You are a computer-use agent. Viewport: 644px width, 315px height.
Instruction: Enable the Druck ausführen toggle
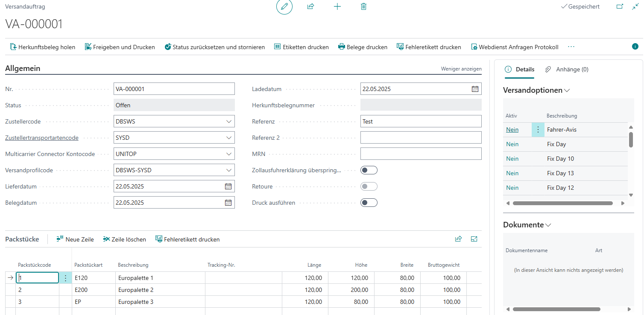tap(369, 203)
